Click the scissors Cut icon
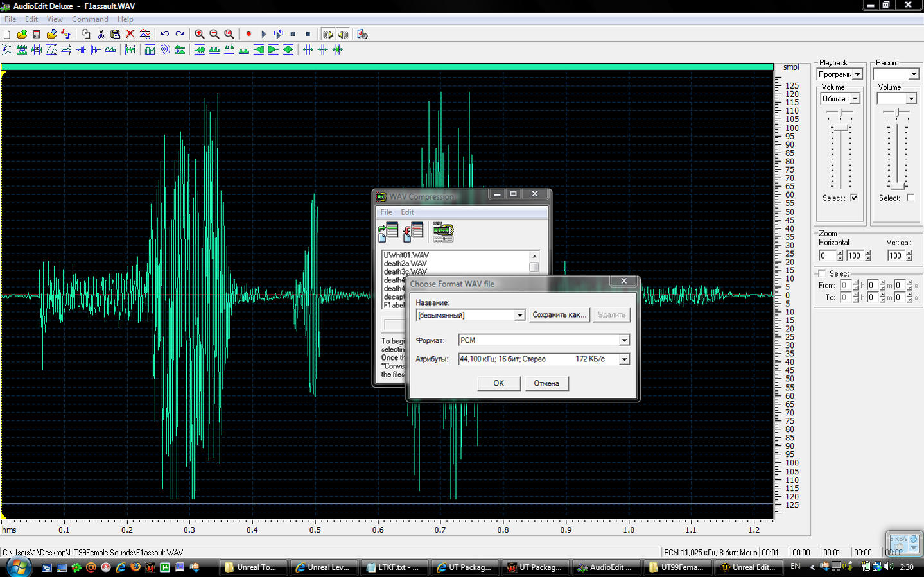This screenshot has width=924, height=577. 101,34
